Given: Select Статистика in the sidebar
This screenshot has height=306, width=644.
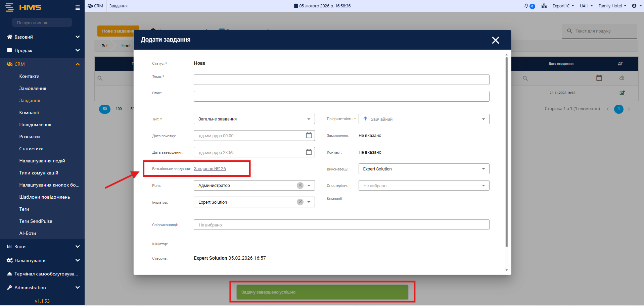Looking at the screenshot, I should [x=31, y=149].
